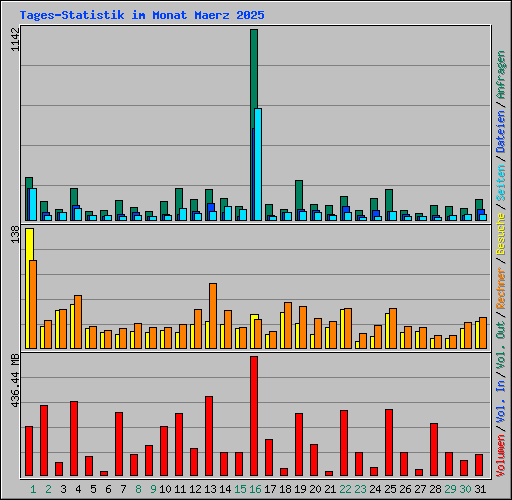The image size is (512, 500).
Task: Click day label 1 on the x-axis
Action: pyautogui.click(x=33, y=489)
